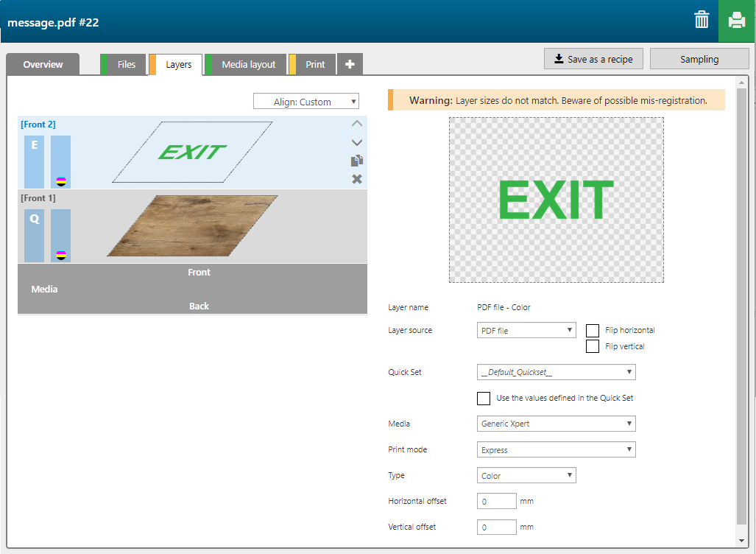Enable Flip vertical checkbox
This screenshot has width=756, height=554.
(592, 346)
